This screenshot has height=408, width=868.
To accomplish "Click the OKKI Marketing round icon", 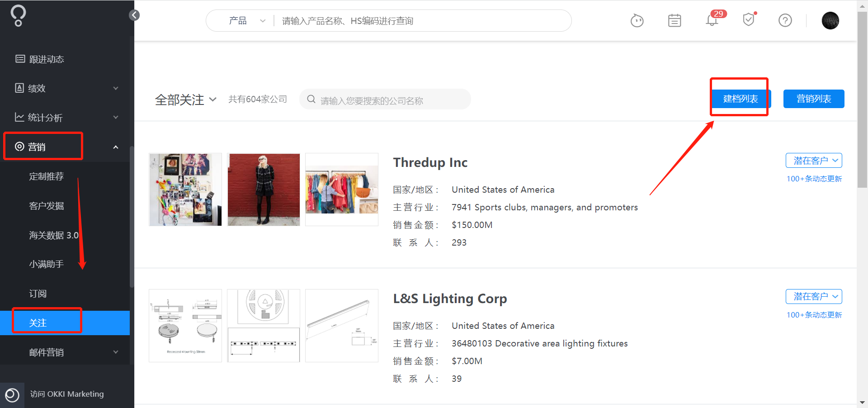I will click(12, 395).
